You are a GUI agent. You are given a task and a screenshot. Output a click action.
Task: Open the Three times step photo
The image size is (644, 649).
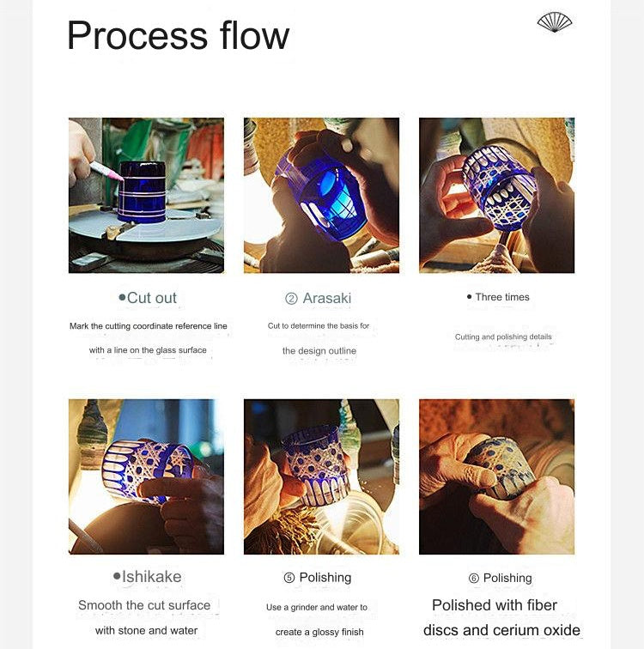(496, 196)
